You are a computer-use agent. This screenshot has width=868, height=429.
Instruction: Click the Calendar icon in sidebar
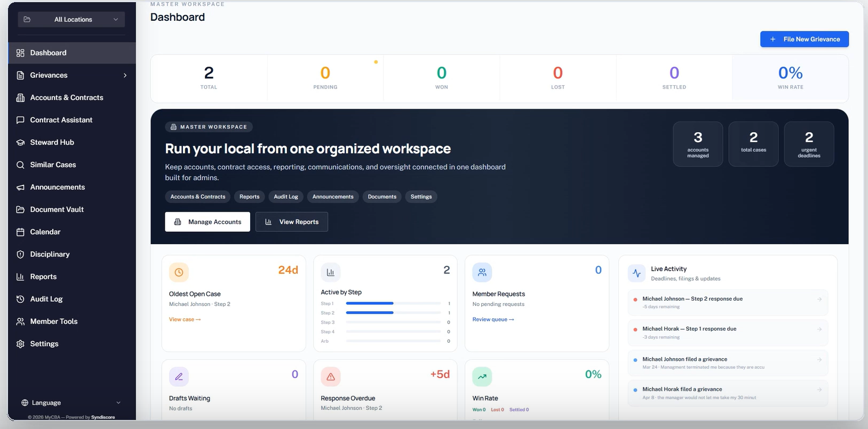click(x=20, y=232)
